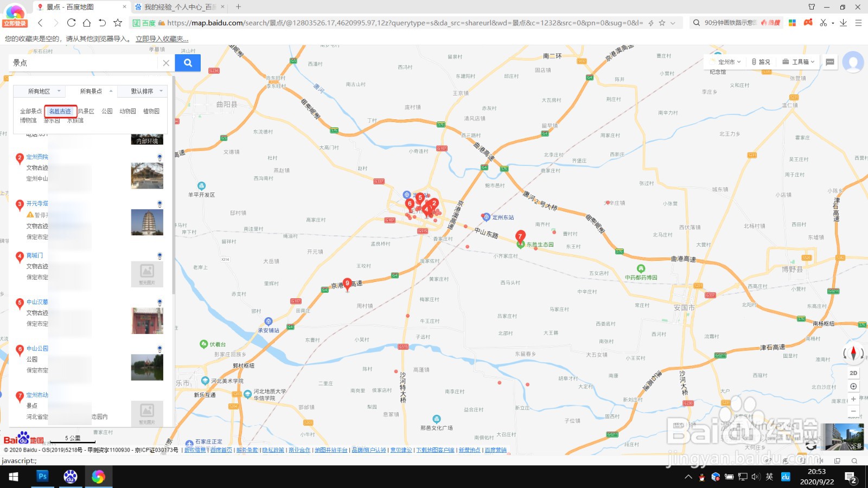Click the 定州贡院 photo thumbnail

pyautogui.click(x=147, y=176)
